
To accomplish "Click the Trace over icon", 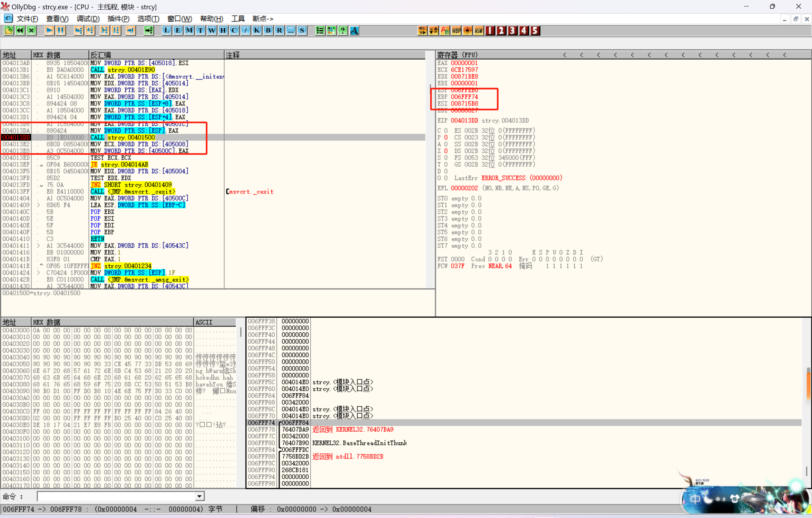I will tap(116, 31).
